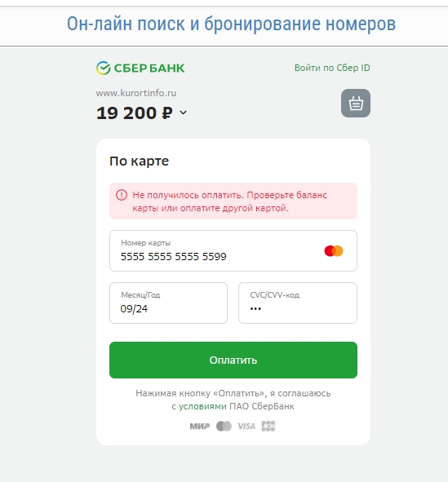Focus the Месяц/Год expiry field

(x=168, y=303)
